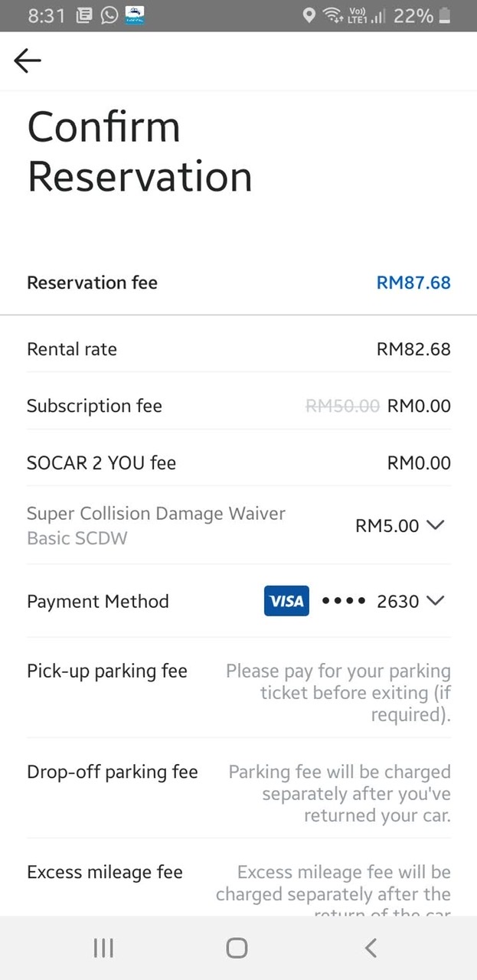Tap the Reservation fee amount RM87.68
The image size is (477, 980).
(x=413, y=283)
